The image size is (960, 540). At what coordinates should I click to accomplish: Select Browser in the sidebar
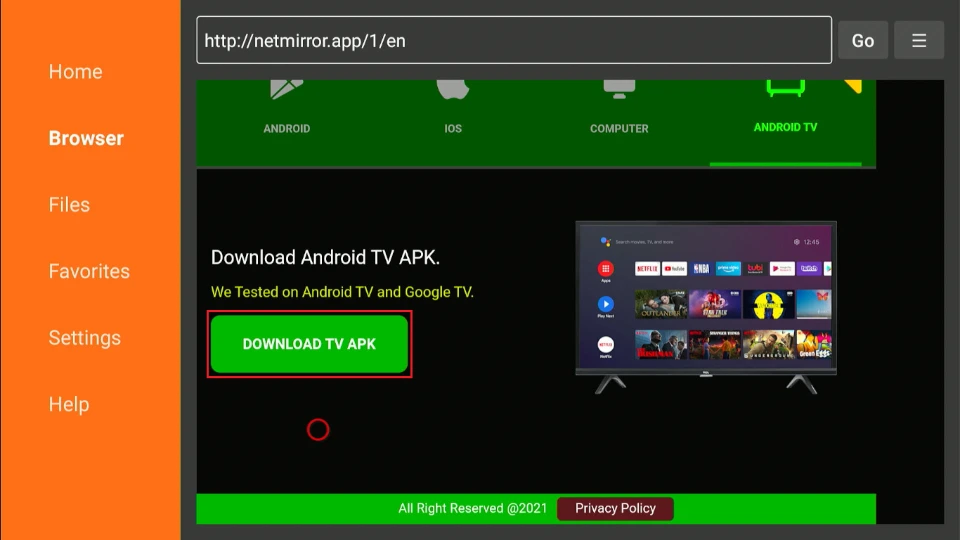[x=86, y=138]
